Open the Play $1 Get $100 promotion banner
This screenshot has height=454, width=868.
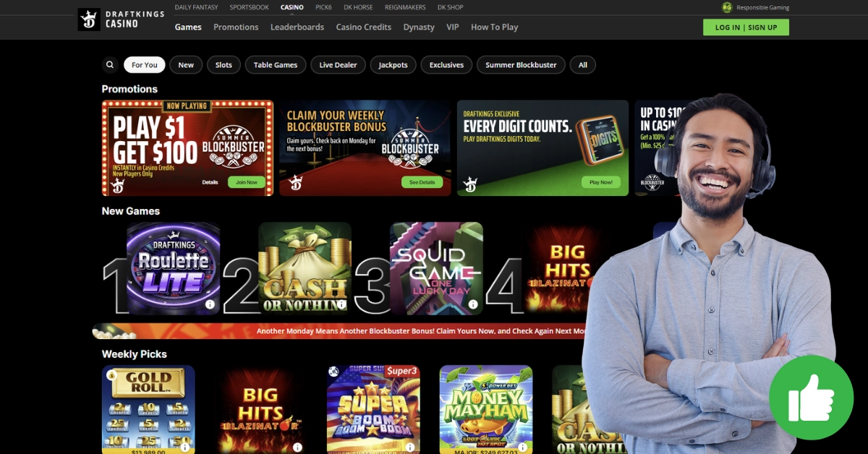pyautogui.click(x=187, y=148)
